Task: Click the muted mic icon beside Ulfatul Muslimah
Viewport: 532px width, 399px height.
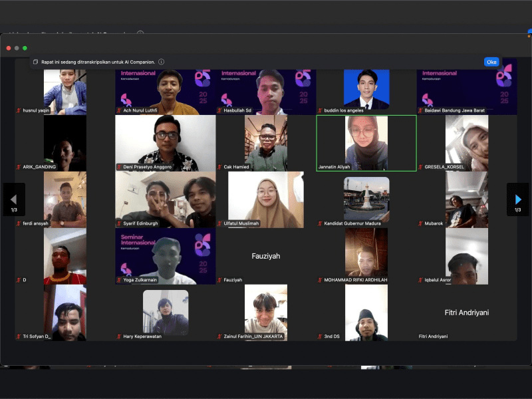Action: [x=219, y=223]
